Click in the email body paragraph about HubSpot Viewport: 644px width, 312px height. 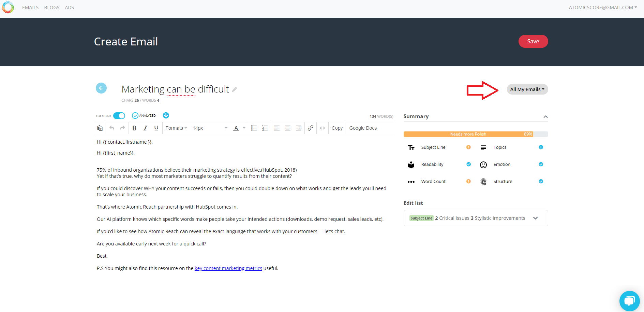167,207
